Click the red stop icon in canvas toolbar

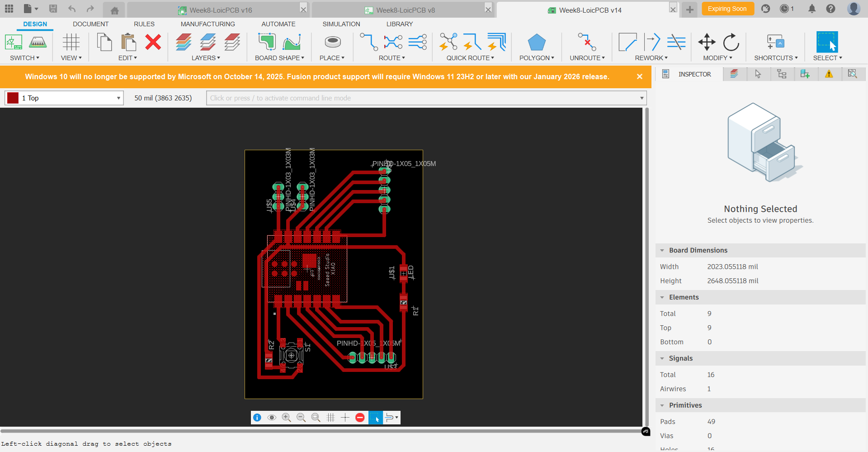coord(360,418)
